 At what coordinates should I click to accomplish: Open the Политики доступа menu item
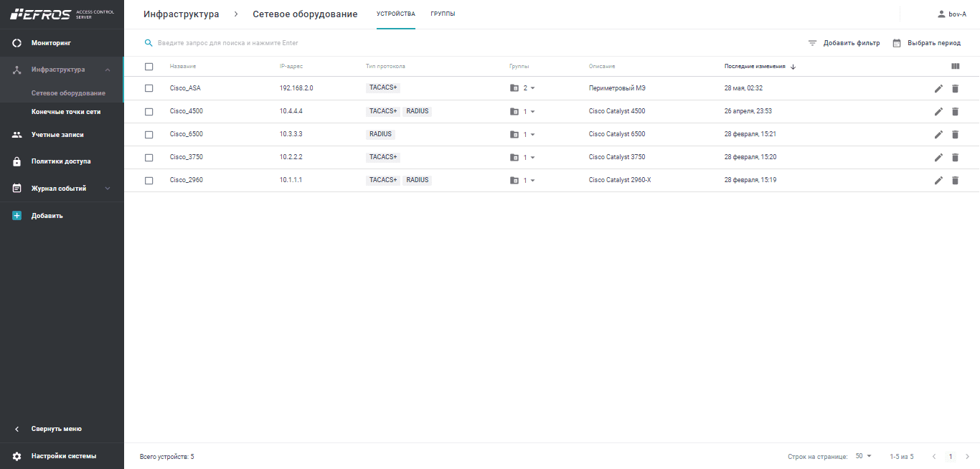(x=61, y=161)
